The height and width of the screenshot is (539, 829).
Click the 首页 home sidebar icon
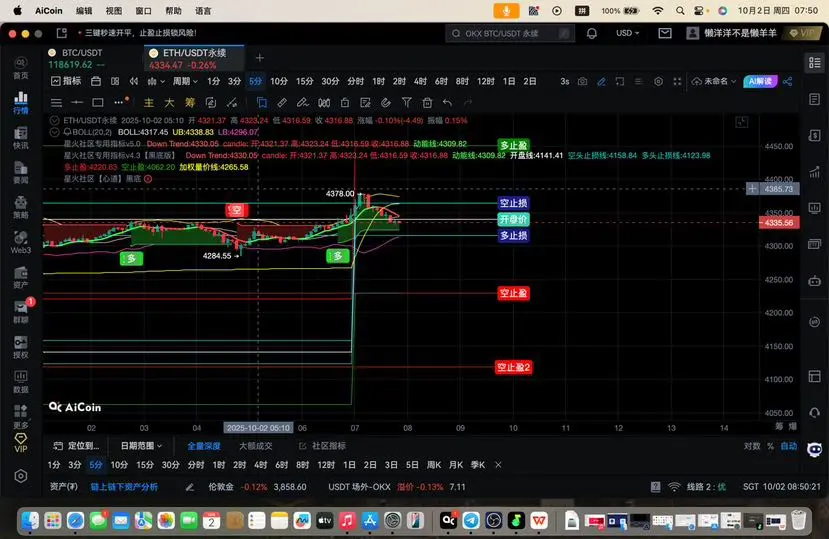[21, 68]
